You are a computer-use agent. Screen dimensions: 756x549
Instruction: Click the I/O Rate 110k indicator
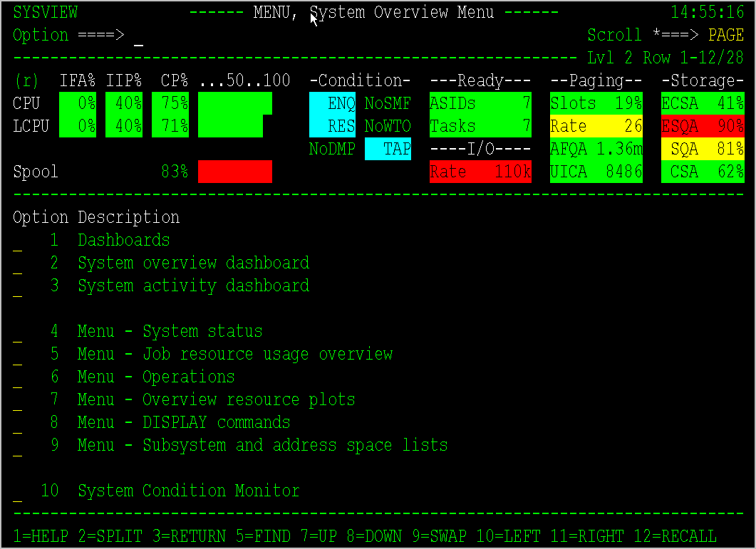tap(480, 172)
